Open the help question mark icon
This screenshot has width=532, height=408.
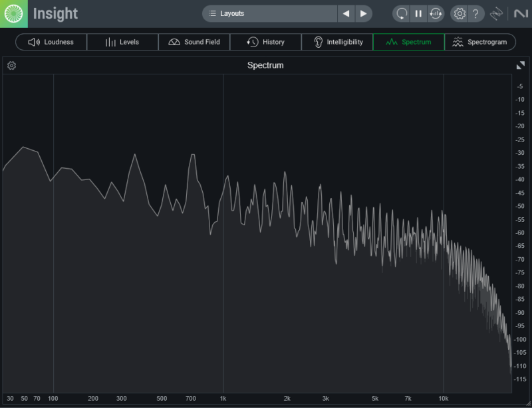point(475,13)
